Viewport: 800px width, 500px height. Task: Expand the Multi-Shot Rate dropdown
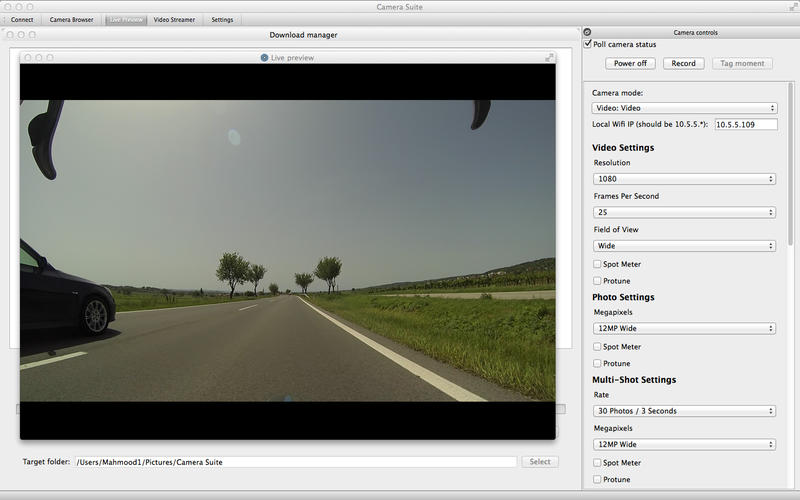pos(684,411)
